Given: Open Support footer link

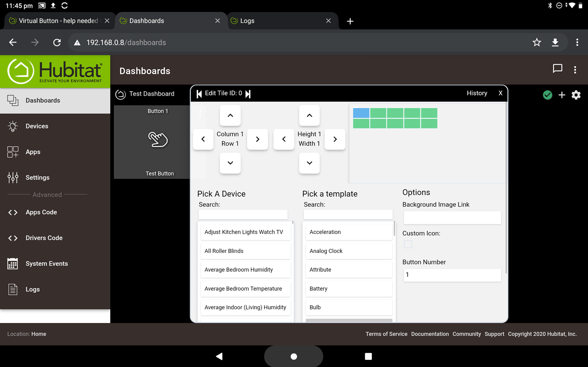Looking at the screenshot, I should [x=494, y=334].
